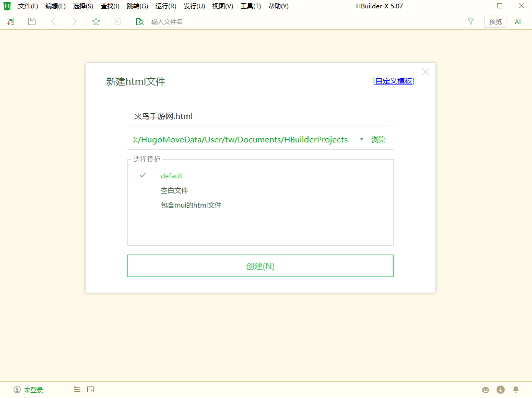Screen dimensions: 532x398
Task: Select the 包含mui的html文件 template
Action: click(x=191, y=205)
